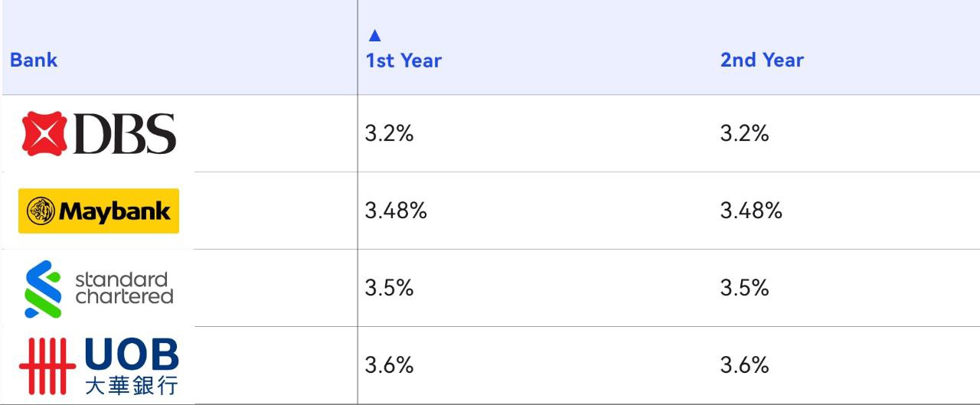Click Standard Chartered 1st Year rate 3.5%

coord(389,288)
